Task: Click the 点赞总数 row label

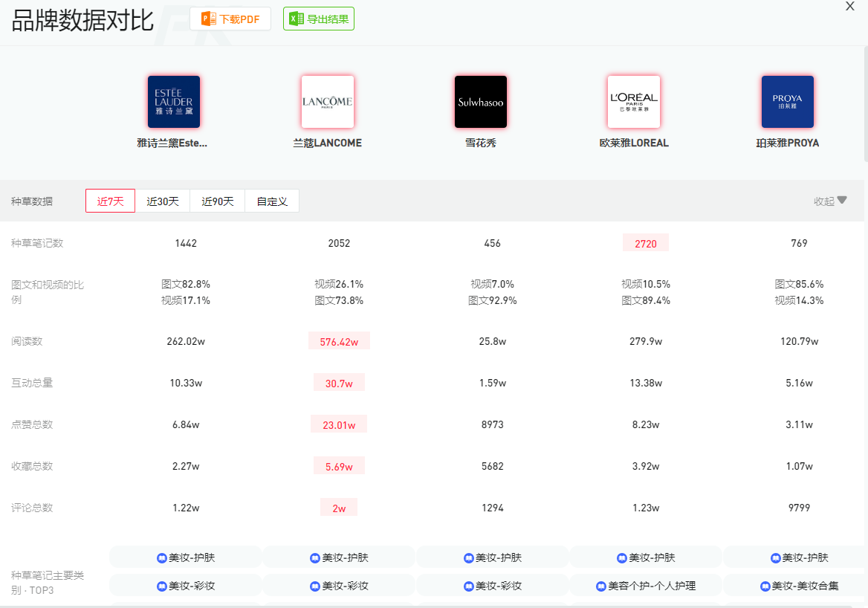Action: click(31, 424)
